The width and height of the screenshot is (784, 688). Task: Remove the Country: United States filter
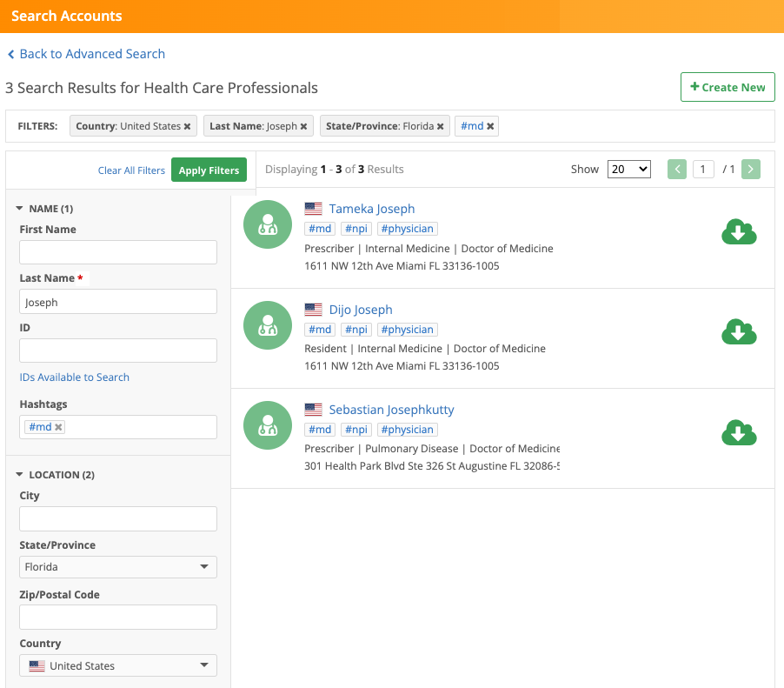pyautogui.click(x=187, y=127)
